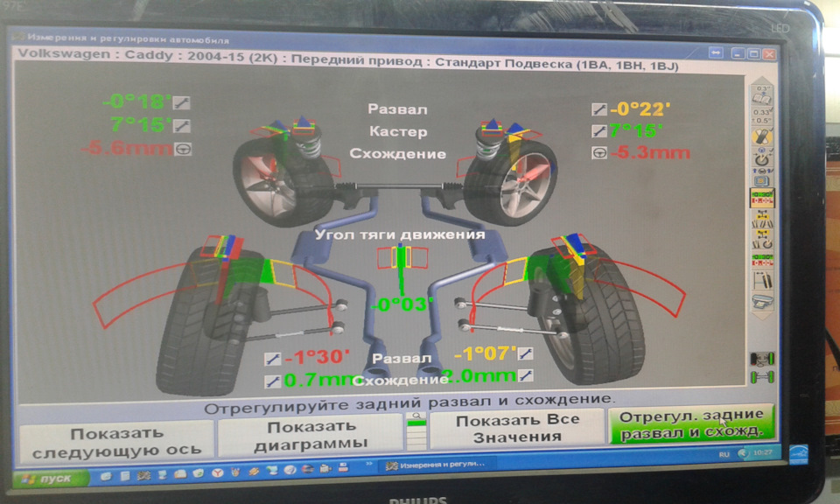
Task: Click the 'Кастер' label at top center
Action: click(x=398, y=132)
